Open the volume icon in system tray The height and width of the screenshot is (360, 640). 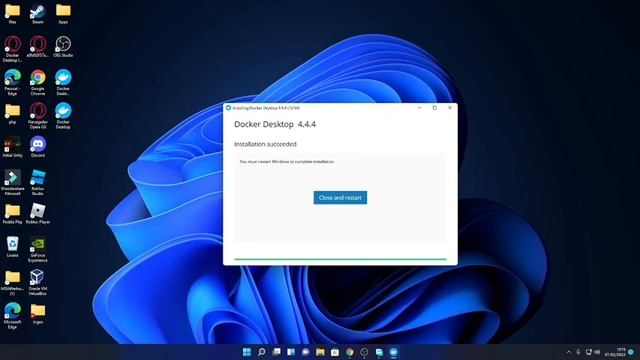(597, 352)
